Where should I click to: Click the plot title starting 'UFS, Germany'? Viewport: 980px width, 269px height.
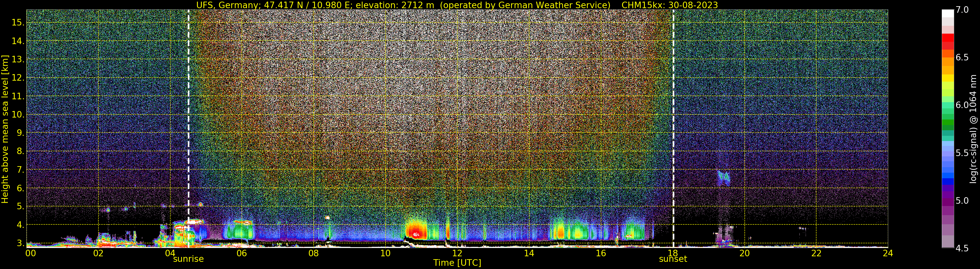[x=457, y=5]
